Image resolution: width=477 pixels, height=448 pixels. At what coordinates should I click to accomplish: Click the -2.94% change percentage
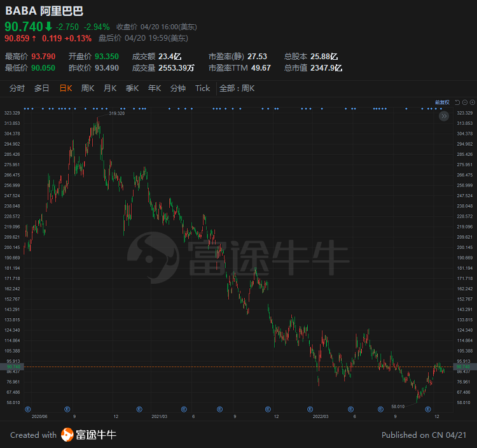coord(97,27)
